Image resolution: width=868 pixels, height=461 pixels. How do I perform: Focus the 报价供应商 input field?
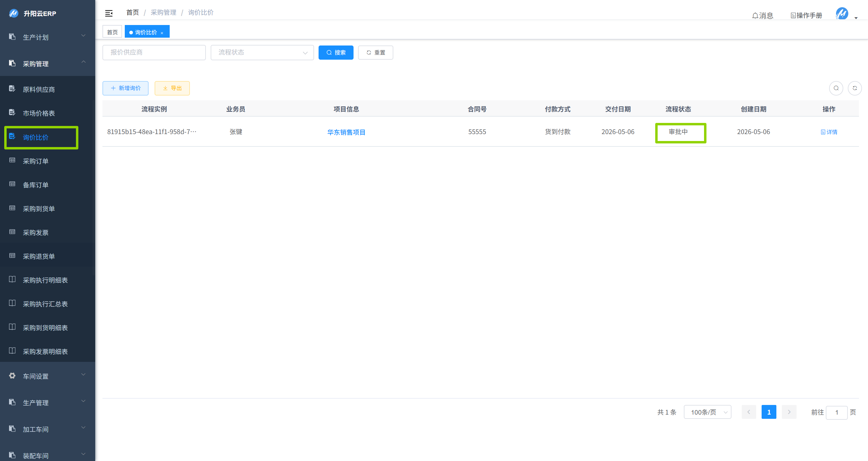[x=154, y=52]
